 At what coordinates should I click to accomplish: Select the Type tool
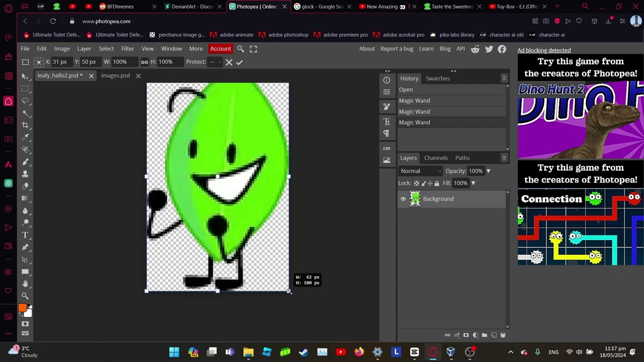25,235
